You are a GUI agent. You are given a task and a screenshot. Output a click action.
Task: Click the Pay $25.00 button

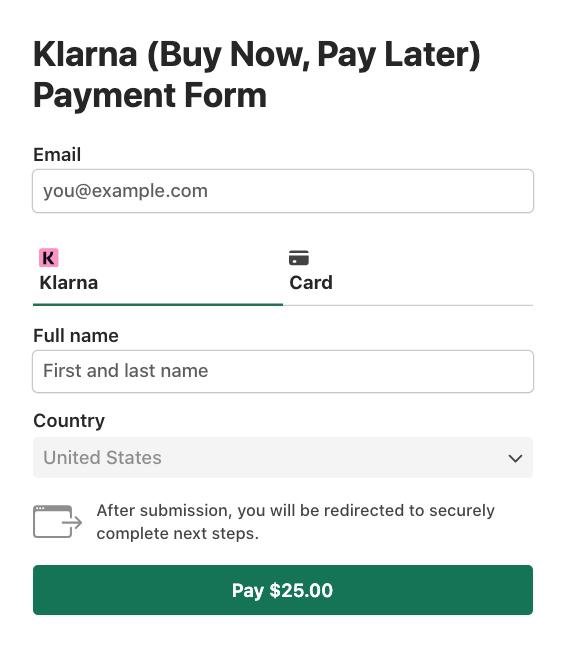point(283,590)
